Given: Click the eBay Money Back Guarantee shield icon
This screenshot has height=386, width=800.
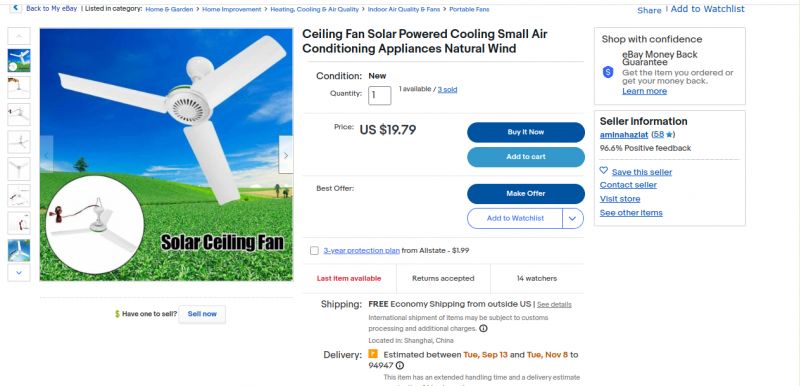Looking at the screenshot, I should 608,72.
